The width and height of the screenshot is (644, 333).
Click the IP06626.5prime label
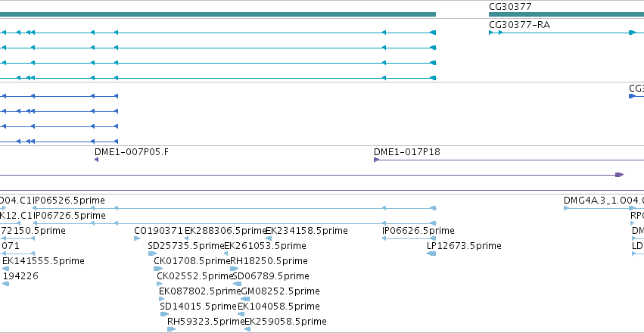(418, 231)
